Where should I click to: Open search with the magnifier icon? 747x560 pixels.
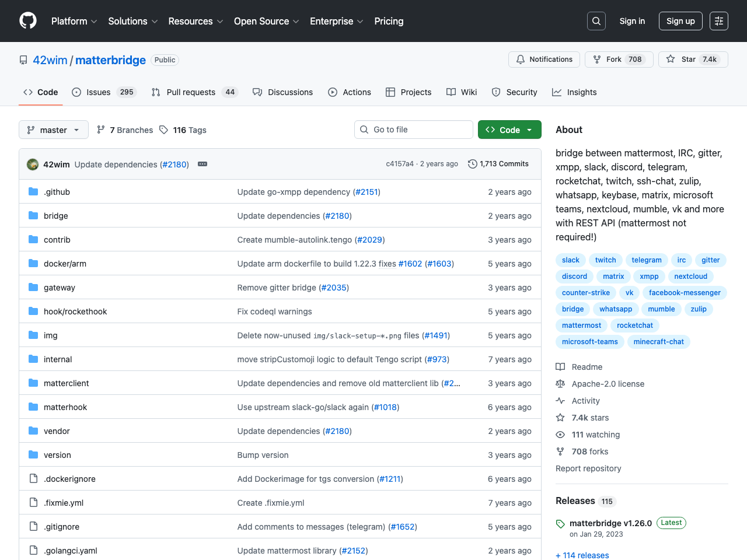click(x=596, y=21)
